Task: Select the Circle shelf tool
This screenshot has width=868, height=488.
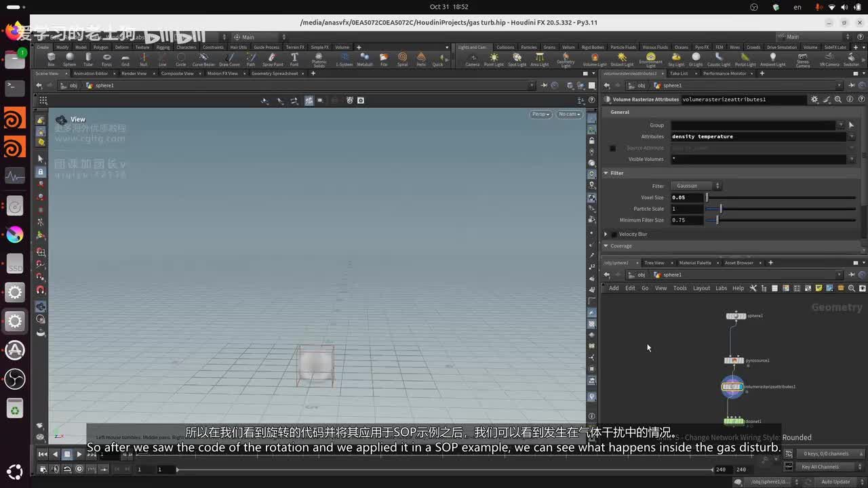Action: coord(181,60)
